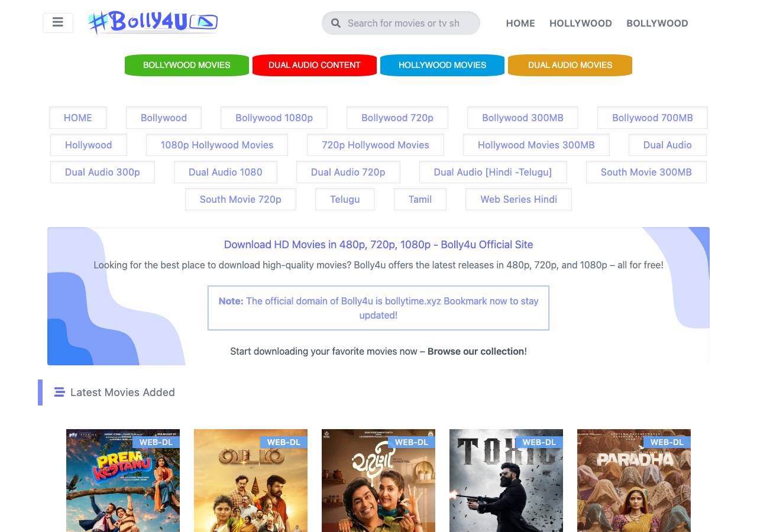Open Dual Audio [Hindi -Telugu] category
The image size is (757, 532).
point(493,172)
